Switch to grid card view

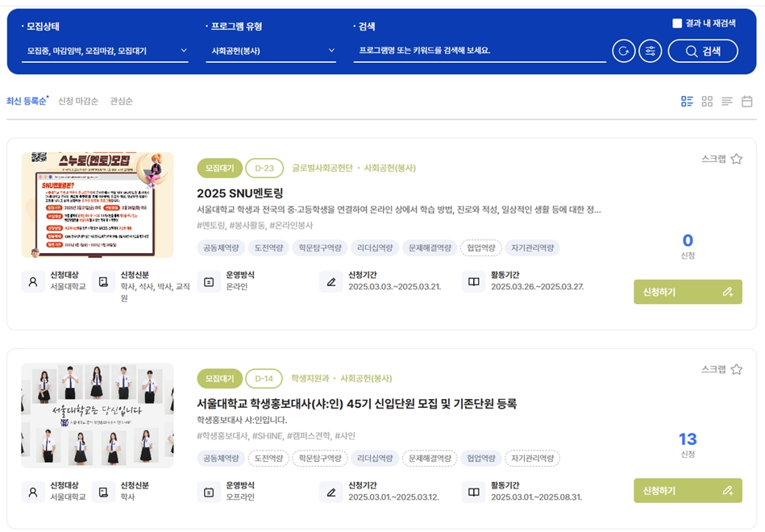click(x=706, y=101)
